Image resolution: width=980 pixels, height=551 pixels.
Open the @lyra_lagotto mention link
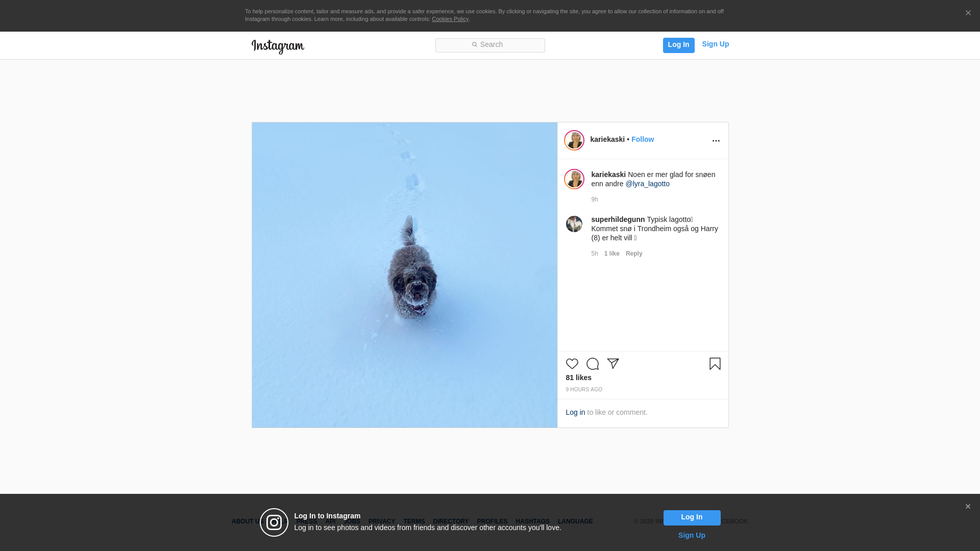[647, 184]
